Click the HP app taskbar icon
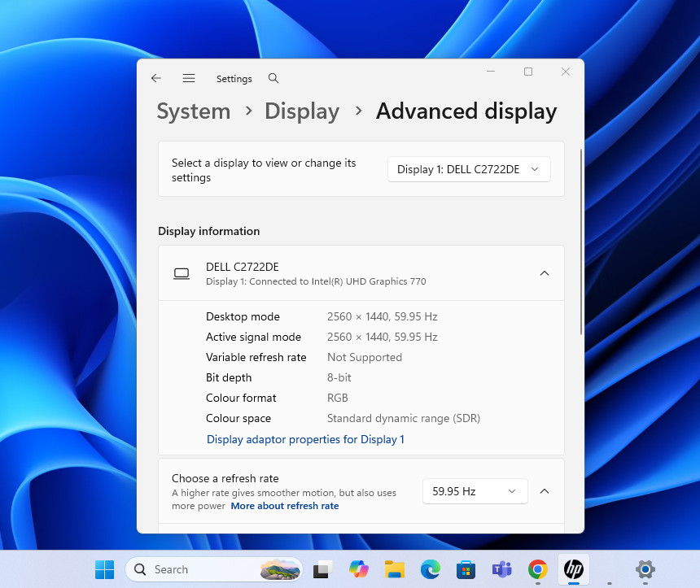700x588 pixels. point(574,569)
